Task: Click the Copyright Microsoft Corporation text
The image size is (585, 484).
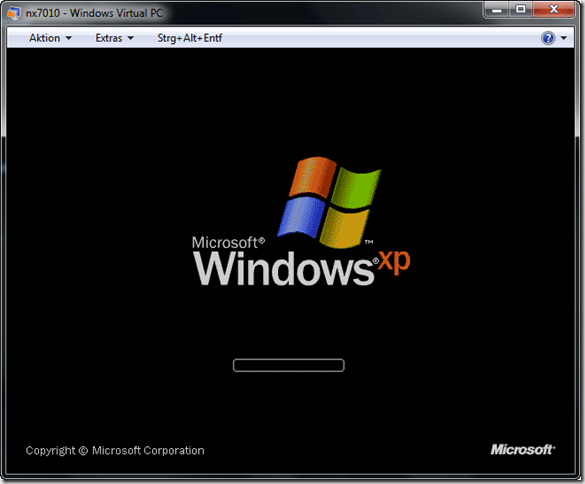Action: click(x=115, y=451)
